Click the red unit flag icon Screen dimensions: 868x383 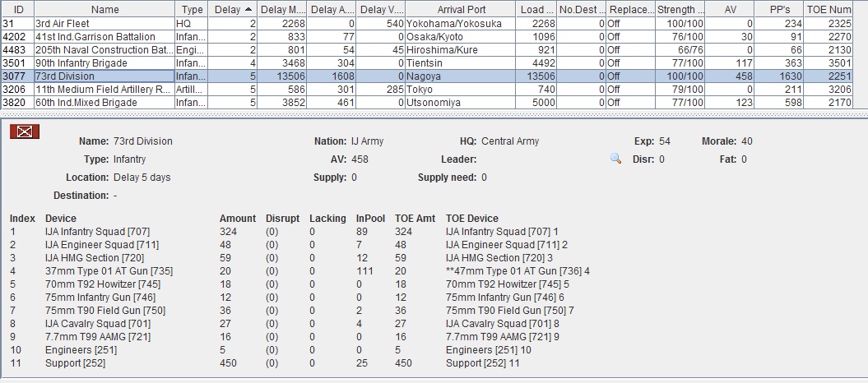pyautogui.click(x=25, y=132)
